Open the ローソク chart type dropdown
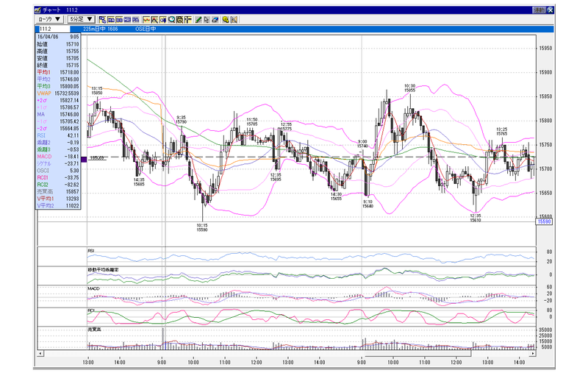 click(49, 19)
